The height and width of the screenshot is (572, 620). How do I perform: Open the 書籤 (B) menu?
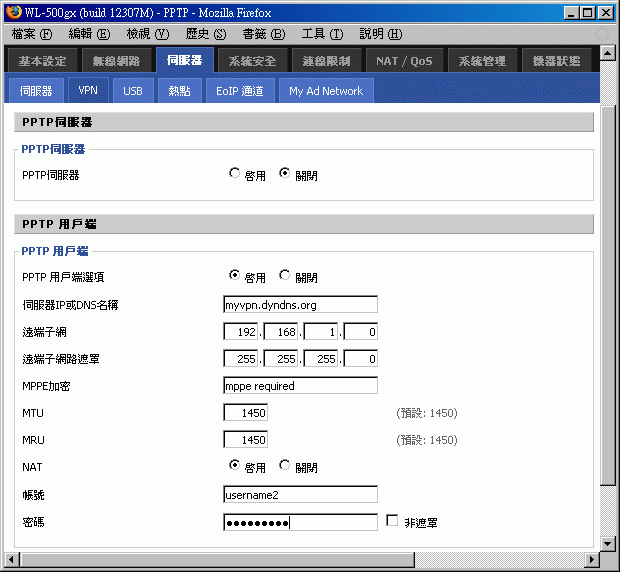click(x=262, y=34)
